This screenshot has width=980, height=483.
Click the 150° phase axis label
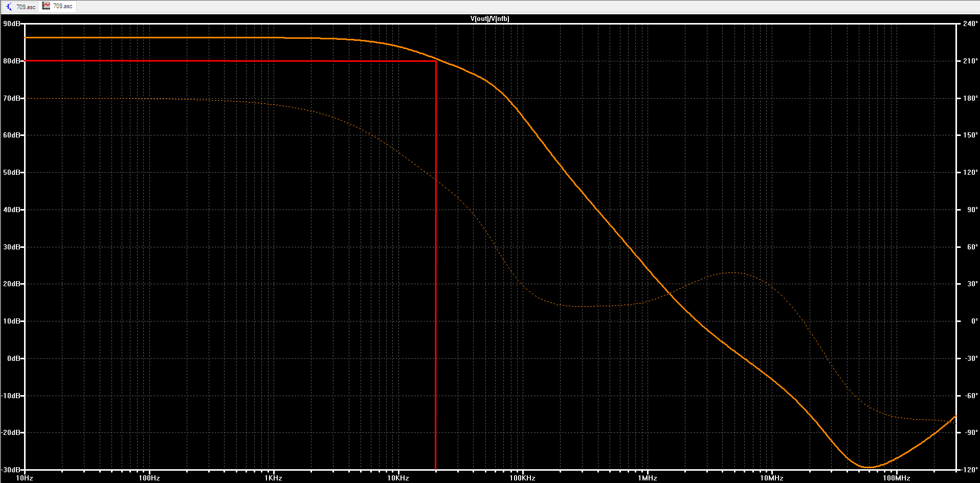coord(970,135)
